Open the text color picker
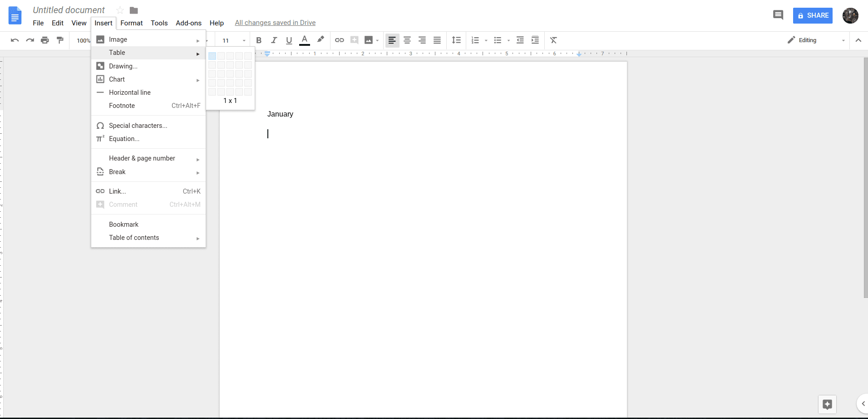 click(304, 40)
